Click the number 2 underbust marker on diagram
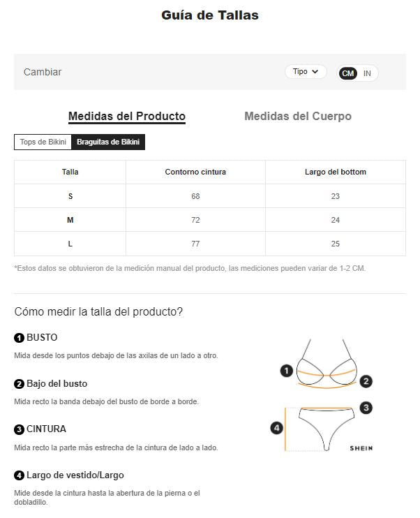This screenshot has width=420, height=518. click(366, 381)
